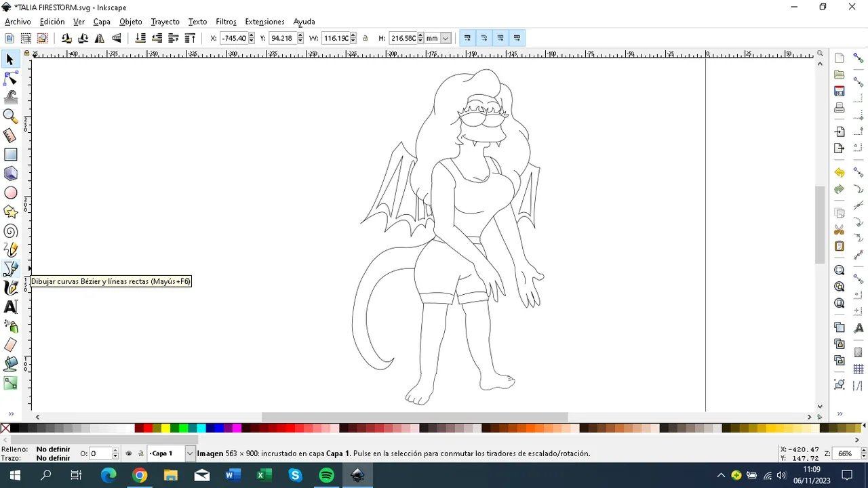Click the width W input field
The width and height of the screenshot is (868, 488).
pos(335,38)
